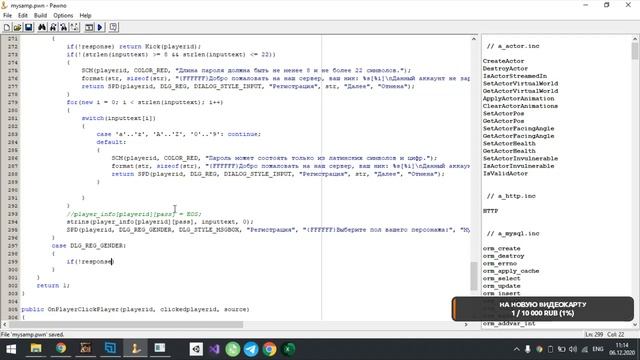This screenshot has height=360, width=640.
Task: Open the Help menu
Action: (x=85, y=16)
